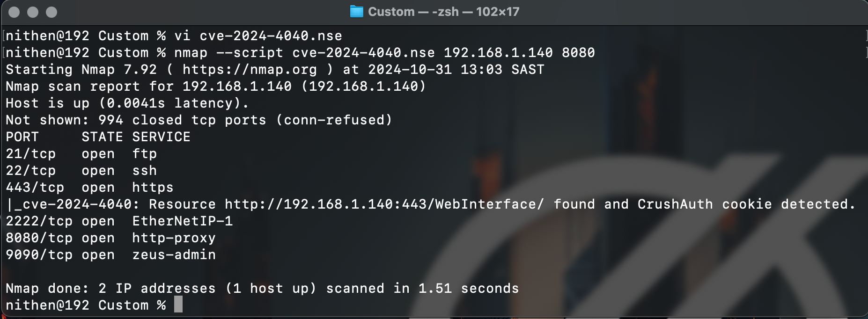
Task: Click the 'vi cve-2024-4040.nse' command line
Action: click(258, 36)
